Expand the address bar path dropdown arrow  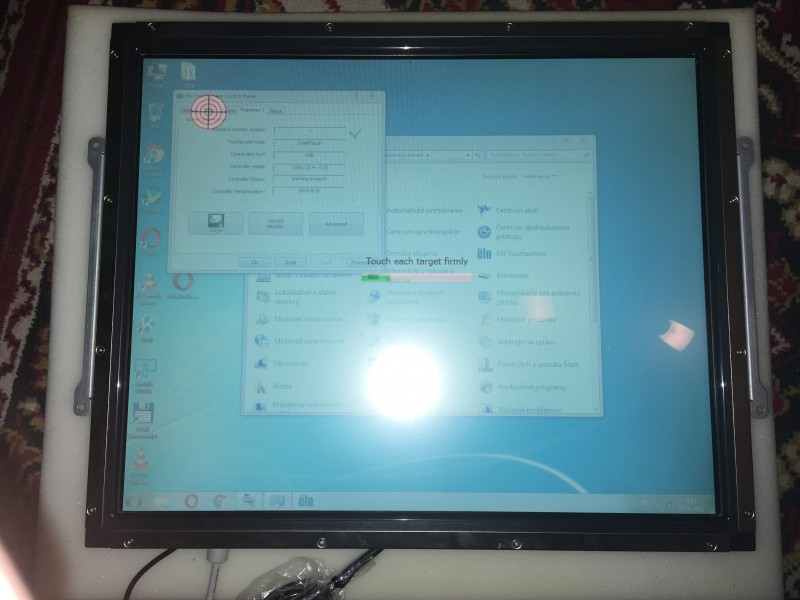click(469, 155)
